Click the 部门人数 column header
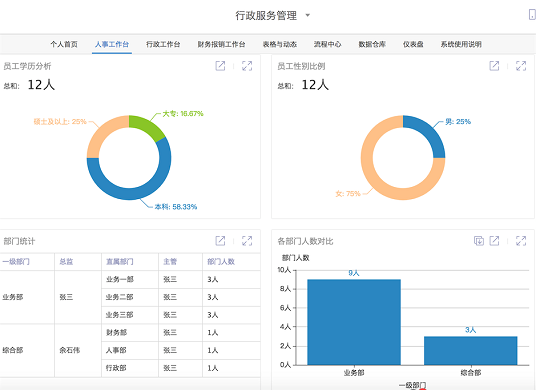 [221, 262]
